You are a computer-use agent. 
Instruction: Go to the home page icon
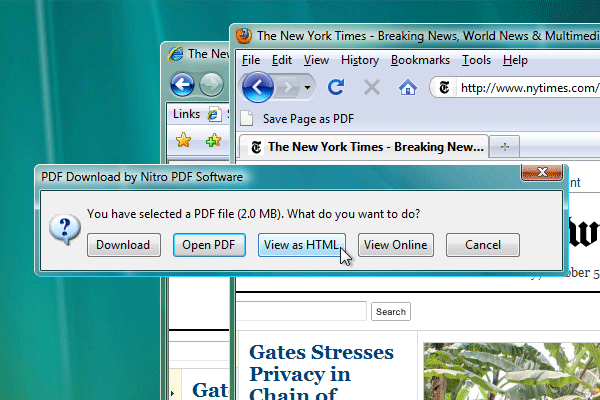click(407, 88)
